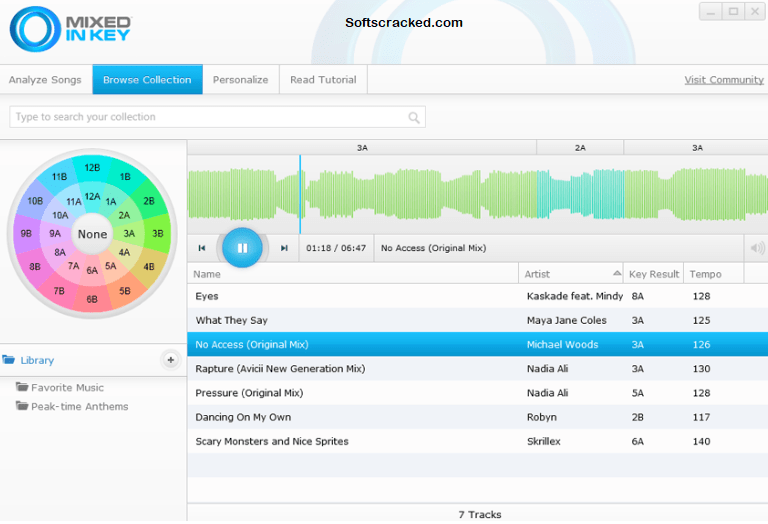Click the Library folder icon
768x524 pixels.
click(x=8, y=359)
